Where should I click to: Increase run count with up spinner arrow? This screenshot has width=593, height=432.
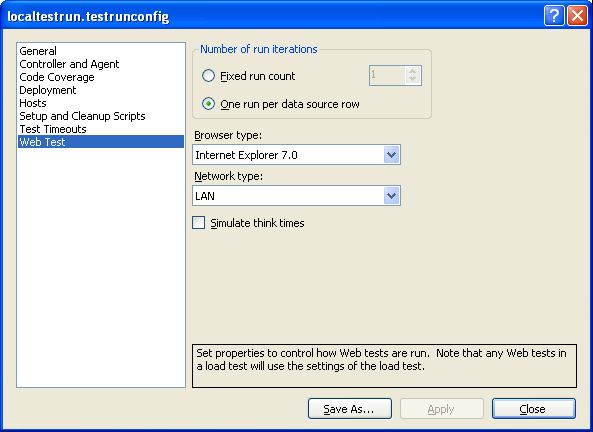point(413,71)
